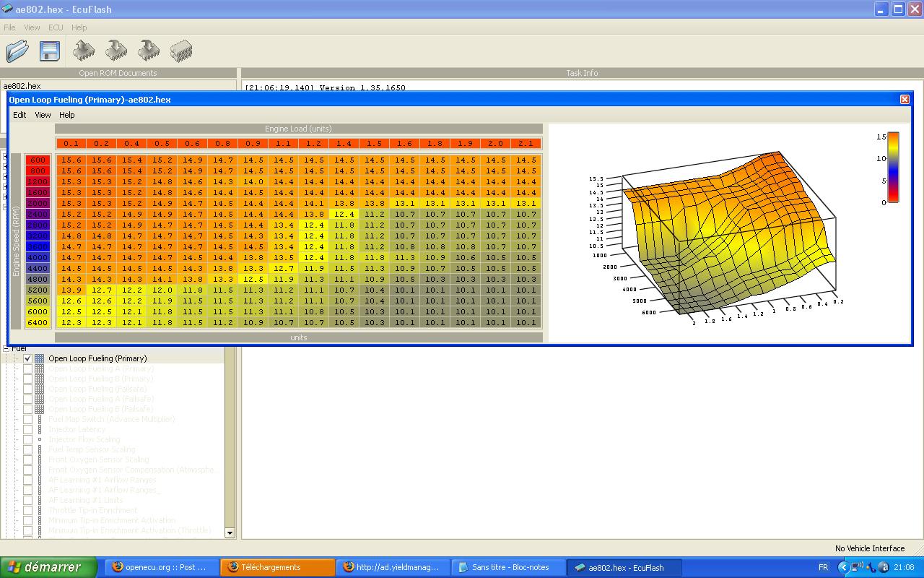Click the table icon beside Open Loop Fueling B (Primary)

click(x=40, y=379)
